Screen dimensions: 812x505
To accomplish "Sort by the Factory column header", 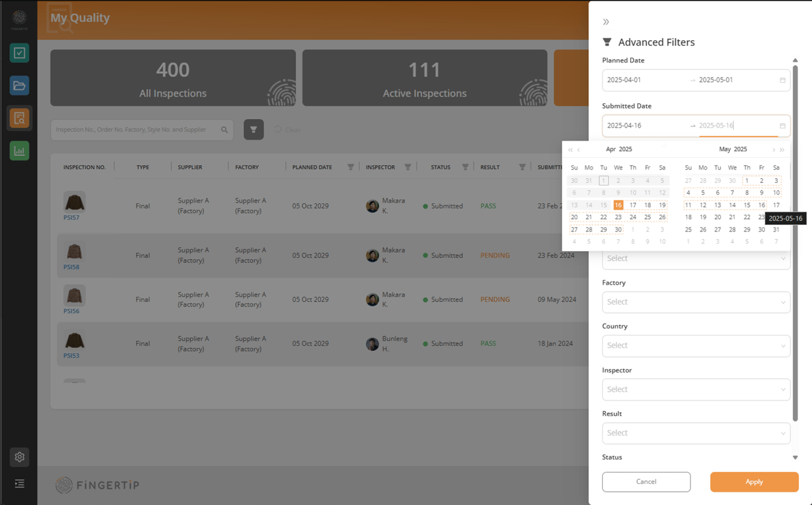I will [247, 167].
